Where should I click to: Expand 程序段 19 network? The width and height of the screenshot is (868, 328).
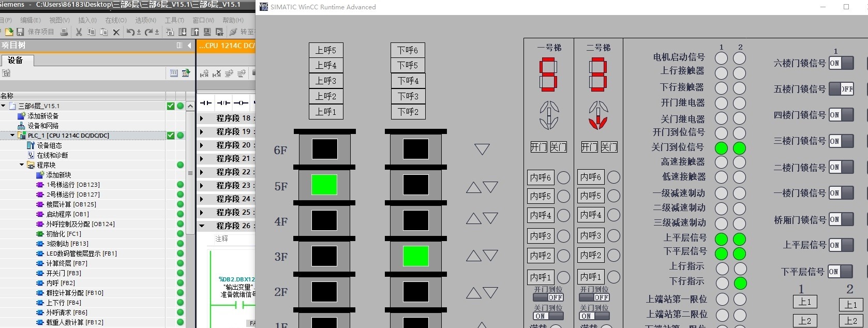pyautogui.click(x=202, y=132)
